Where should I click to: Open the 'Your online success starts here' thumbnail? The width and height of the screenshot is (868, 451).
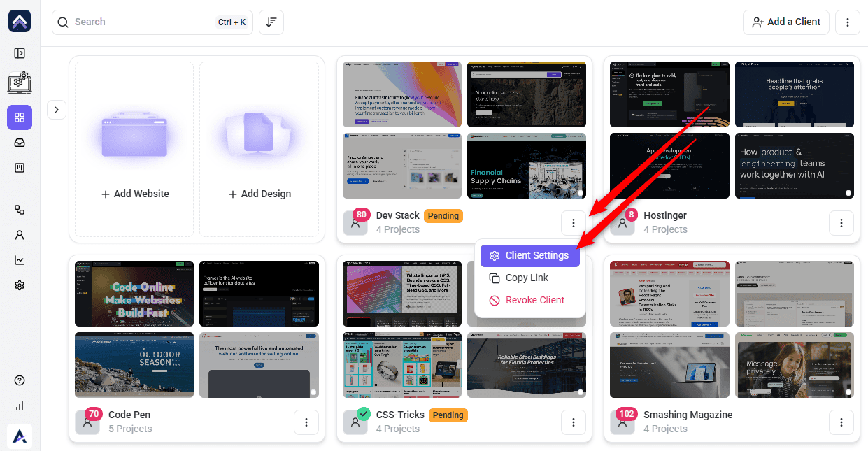click(x=527, y=94)
